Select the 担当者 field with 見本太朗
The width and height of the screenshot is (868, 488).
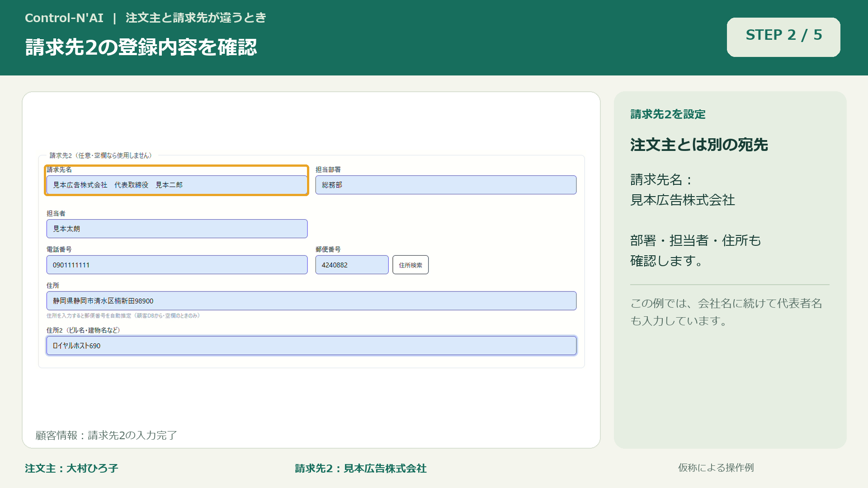click(x=177, y=229)
